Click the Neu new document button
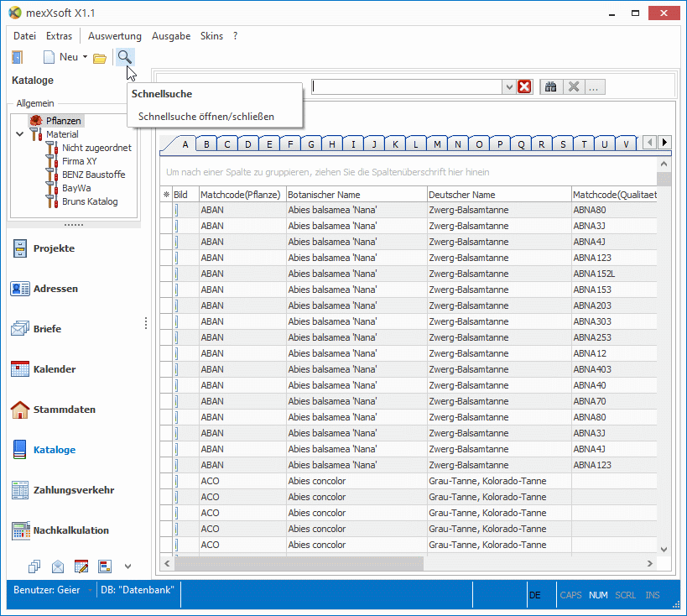This screenshot has height=616, width=687. (61, 57)
